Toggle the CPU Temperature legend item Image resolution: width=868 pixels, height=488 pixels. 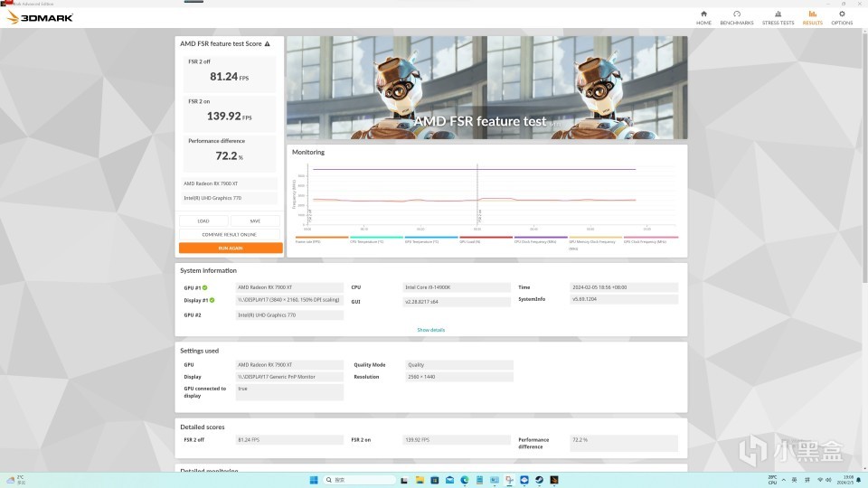(376, 239)
